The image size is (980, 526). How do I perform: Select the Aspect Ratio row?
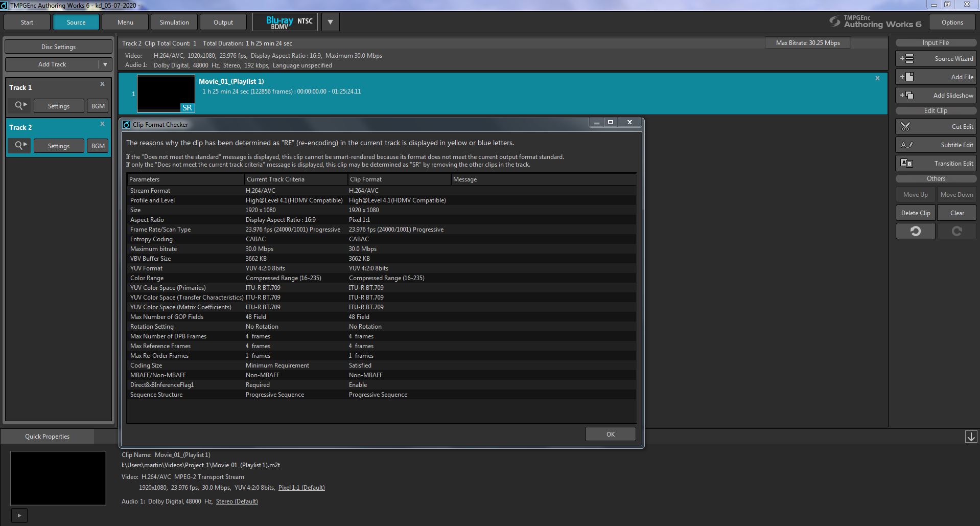point(382,220)
